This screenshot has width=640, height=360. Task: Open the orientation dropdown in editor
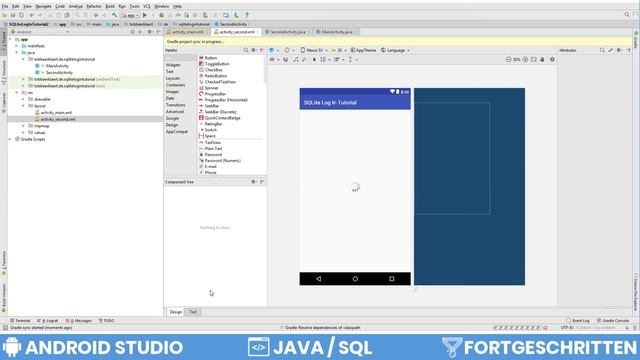coord(289,50)
